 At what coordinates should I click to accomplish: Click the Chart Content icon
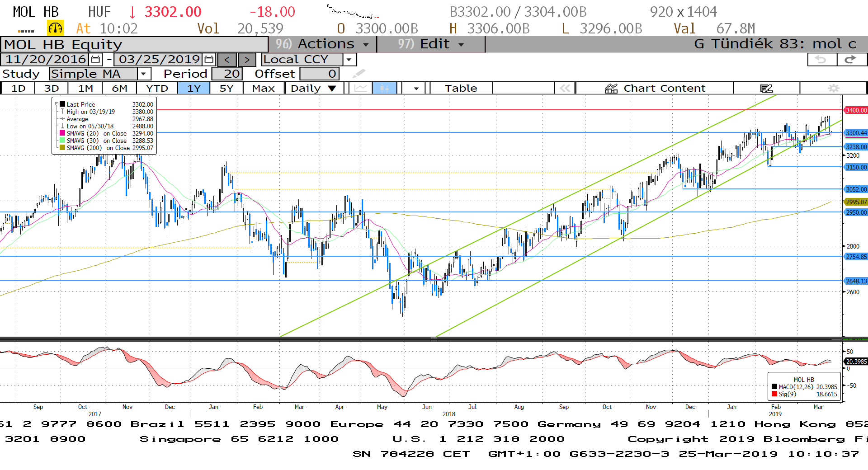pyautogui.click(x=611, y=88)
